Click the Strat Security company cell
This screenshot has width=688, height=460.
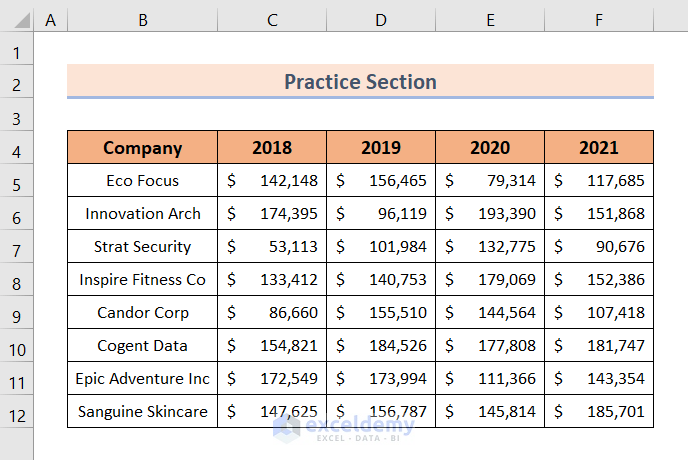pos(142,247)
